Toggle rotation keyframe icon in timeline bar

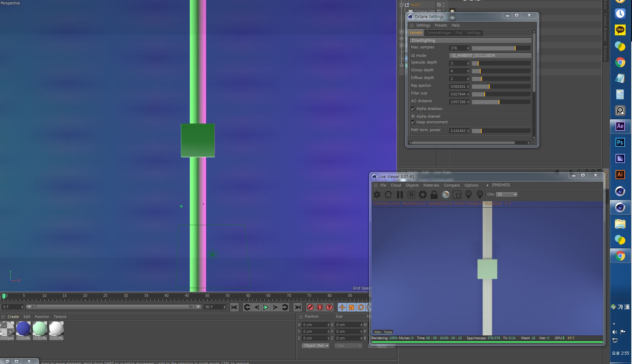coord(361,307)
